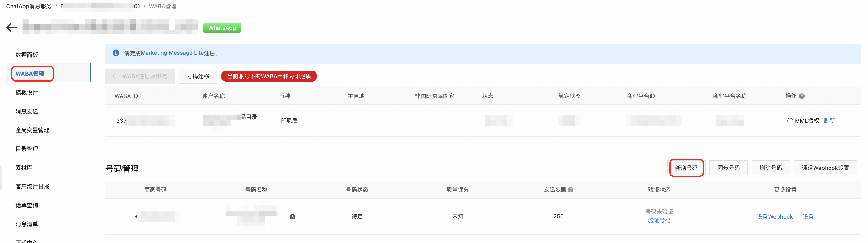Click ChatApp消息服务 in the breadcrumb
Image resolution: width=868 pixels, height=243 pixels.
tap(29, 6)
